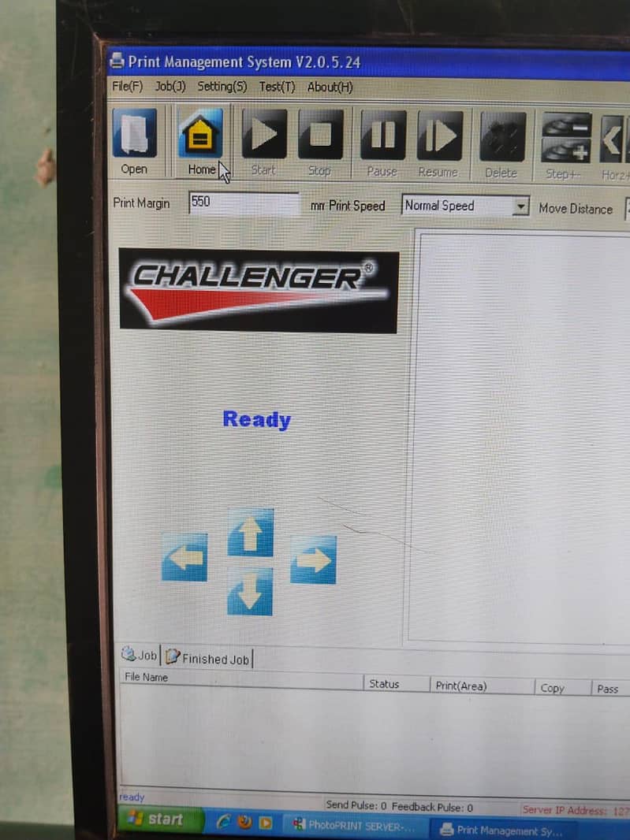
Task: Open the Test(T) menu
Action: (x=277, y=87)
